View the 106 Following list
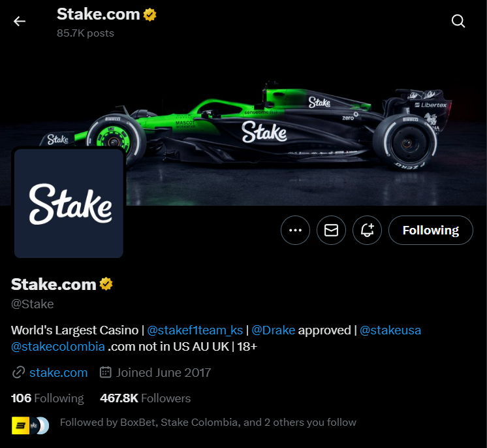Screen dimensions: 487x448 click(47, 398)
